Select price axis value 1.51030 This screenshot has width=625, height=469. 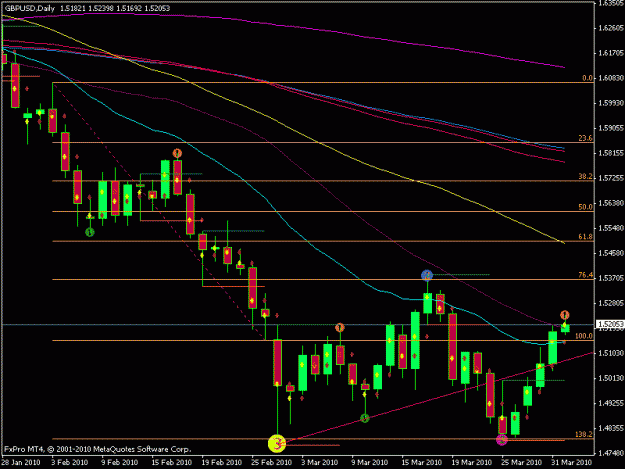pyautogui.click(x=611, y=353)
